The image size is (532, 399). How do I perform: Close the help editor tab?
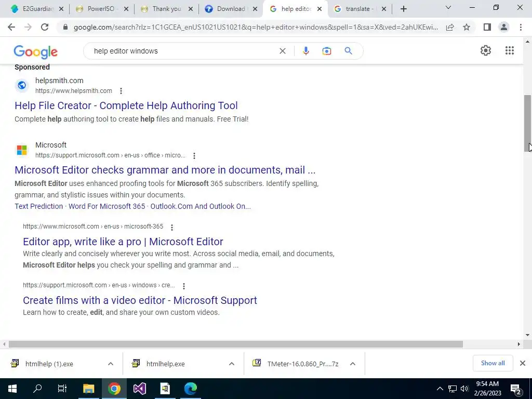[320, 9]
